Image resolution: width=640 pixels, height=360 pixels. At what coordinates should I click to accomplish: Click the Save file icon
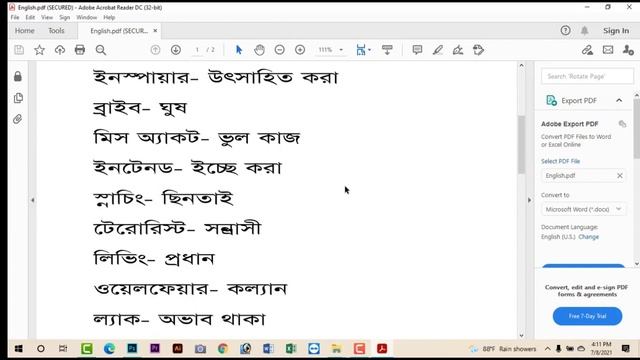click(x=19, y=50)
